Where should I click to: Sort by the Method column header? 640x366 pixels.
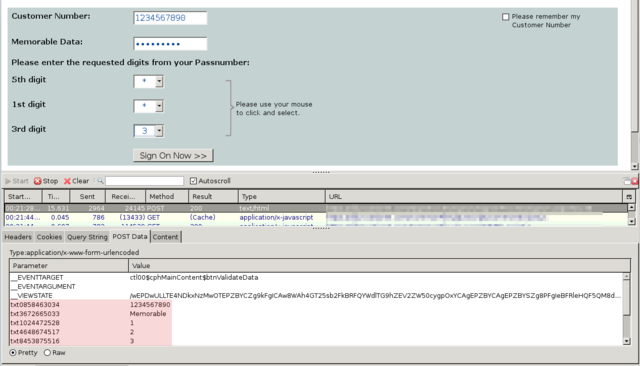coord(167,197)
